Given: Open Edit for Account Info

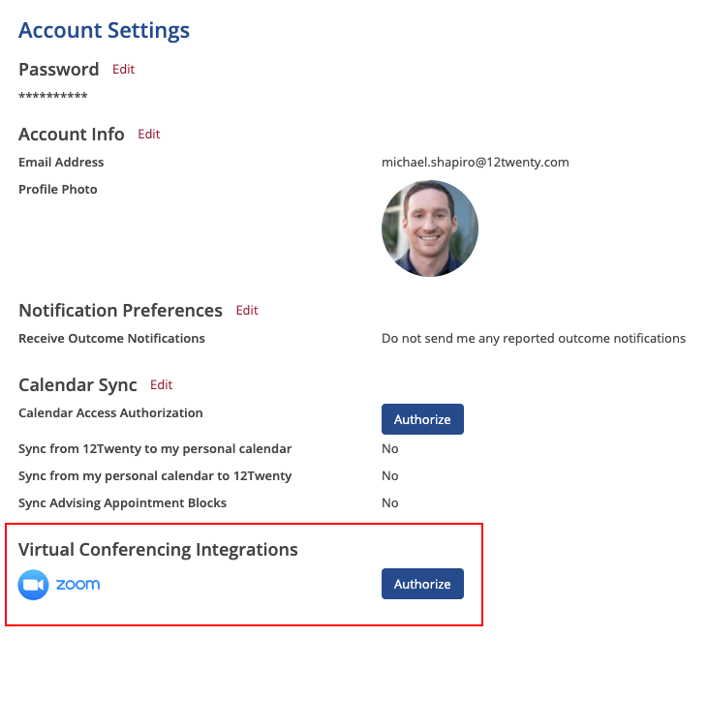Looking at the screenshot, I should pyautogui.click(x=148, y=135).
